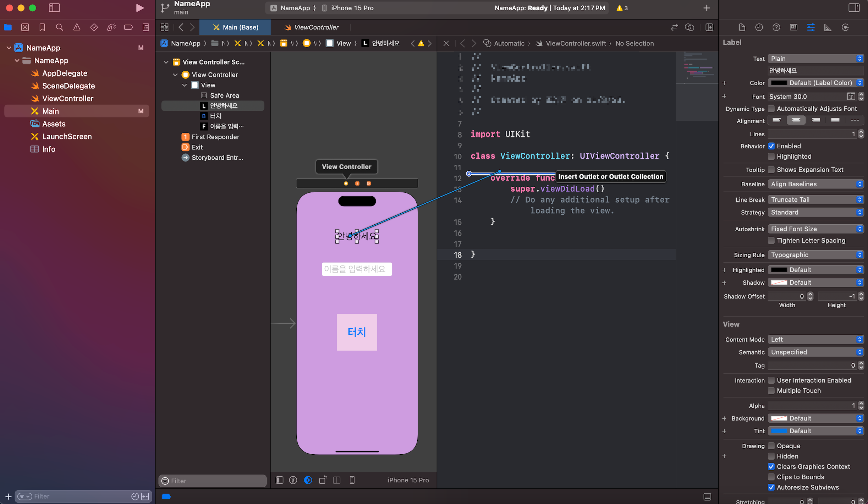Open the Connections inspector icon
Viewport: 868px width, 504px height.
(845, 27)
